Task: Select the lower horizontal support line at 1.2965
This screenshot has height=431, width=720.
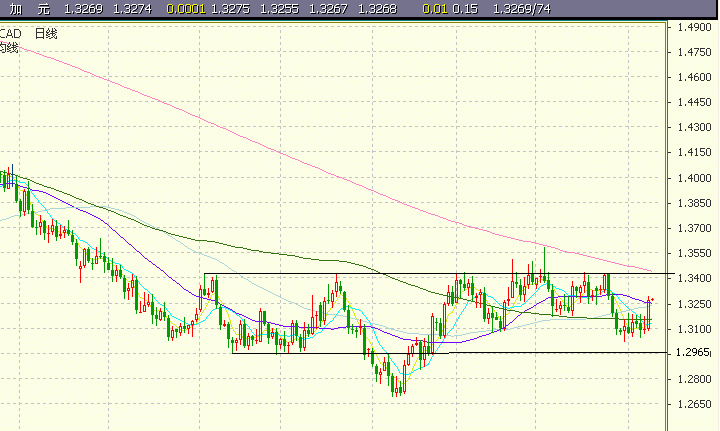Action: (x=450, y=353)
